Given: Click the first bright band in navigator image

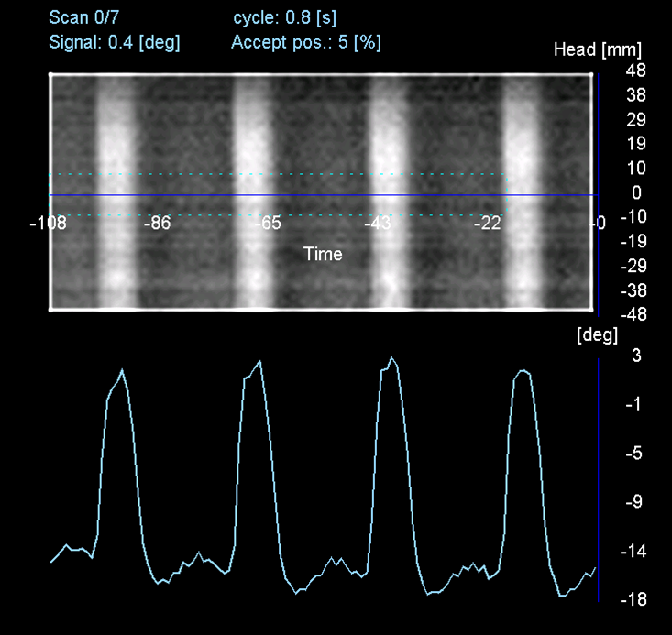Looking at the screenshot, I should coord(114,137).
